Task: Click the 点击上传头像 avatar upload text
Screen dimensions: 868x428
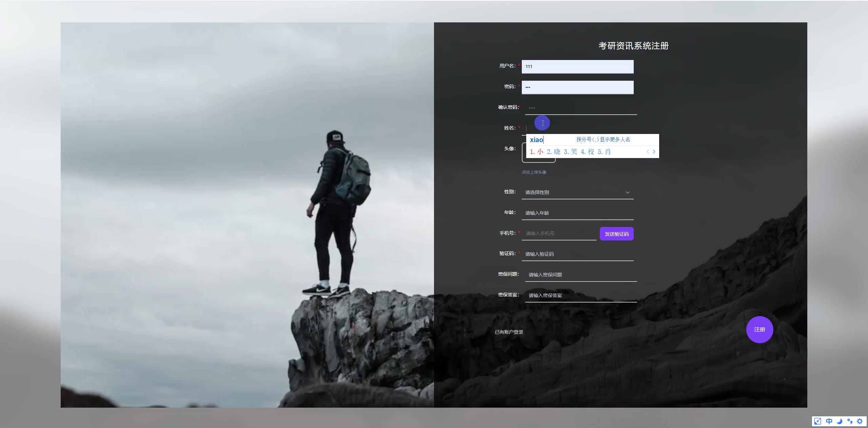Action: tap(534, 172)
